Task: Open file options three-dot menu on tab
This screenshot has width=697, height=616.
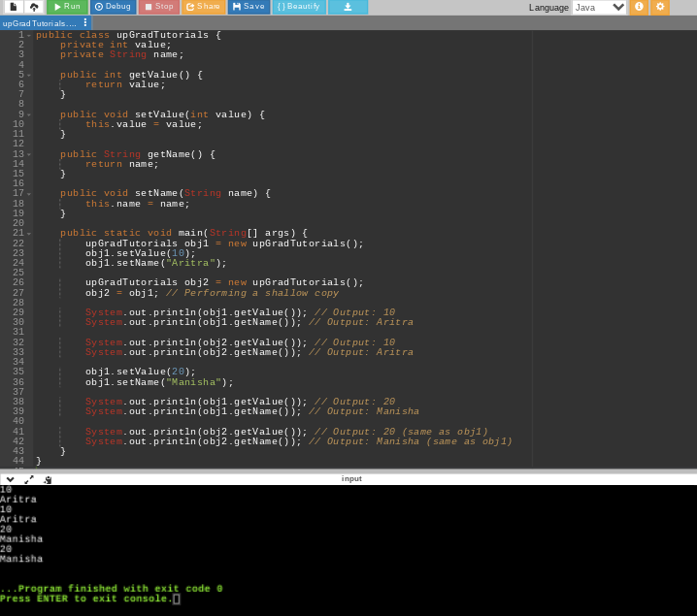Action: coord(84,22)
